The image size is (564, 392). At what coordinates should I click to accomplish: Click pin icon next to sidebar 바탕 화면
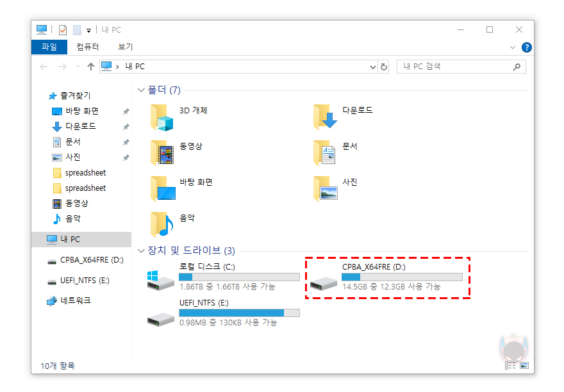point(126,111)
